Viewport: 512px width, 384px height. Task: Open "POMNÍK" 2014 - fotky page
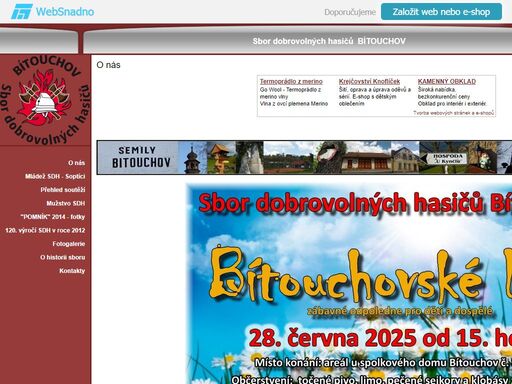click(x=53, y=217)
